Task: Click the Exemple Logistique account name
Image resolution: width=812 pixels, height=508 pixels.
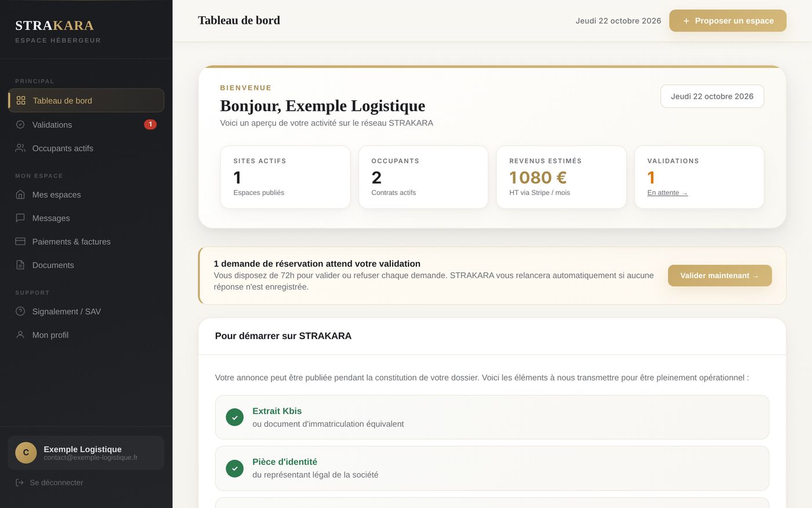Action: pos(83,449)
